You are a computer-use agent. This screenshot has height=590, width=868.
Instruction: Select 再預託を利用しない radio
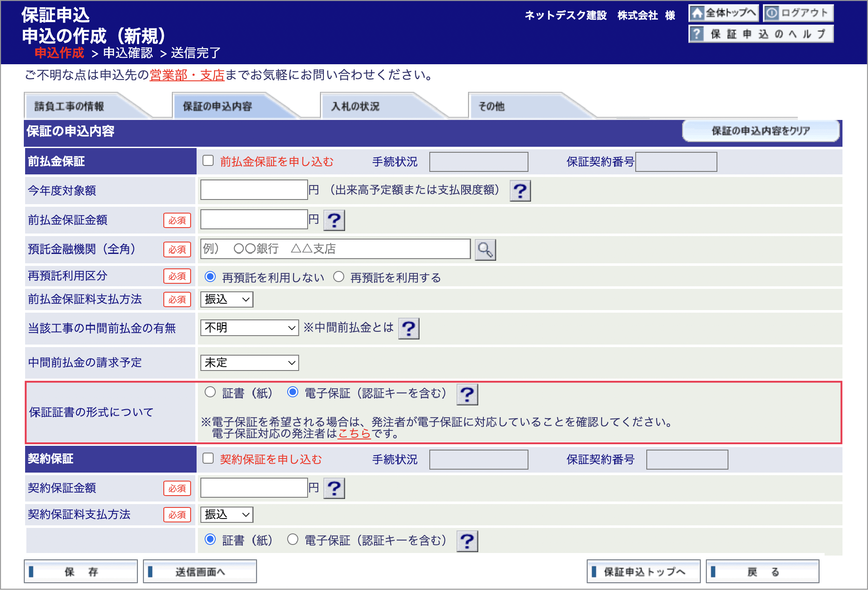coord(210,277)
